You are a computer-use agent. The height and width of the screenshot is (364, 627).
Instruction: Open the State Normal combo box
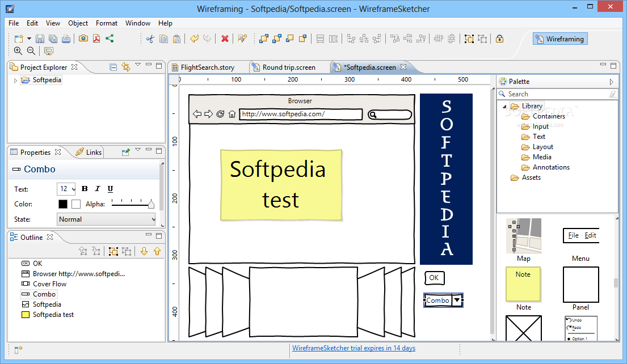(106, 219)
